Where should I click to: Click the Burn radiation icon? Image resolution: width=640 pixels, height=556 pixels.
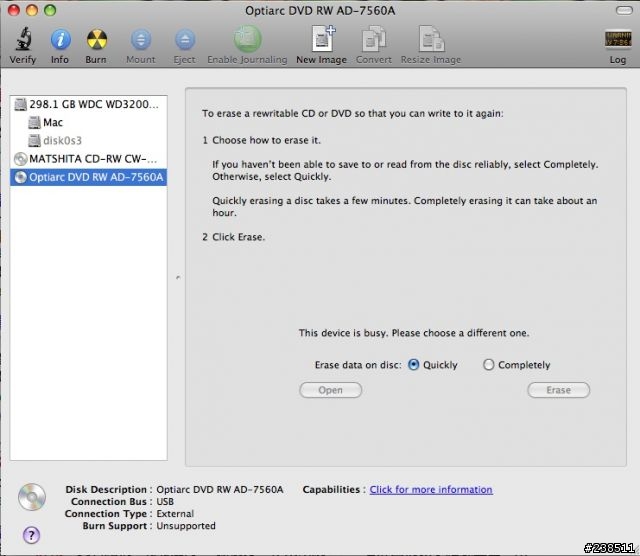coord(97,40)
